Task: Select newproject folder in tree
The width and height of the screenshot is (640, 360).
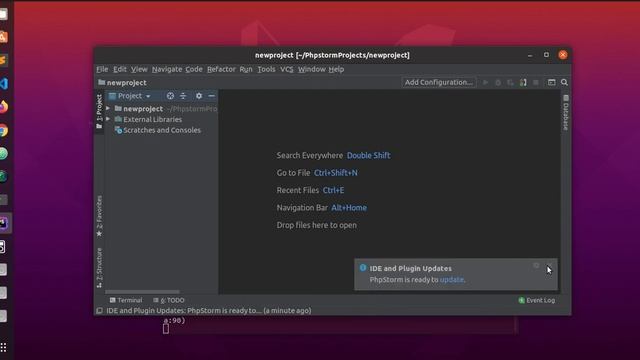Action: [x=143, y=109]
